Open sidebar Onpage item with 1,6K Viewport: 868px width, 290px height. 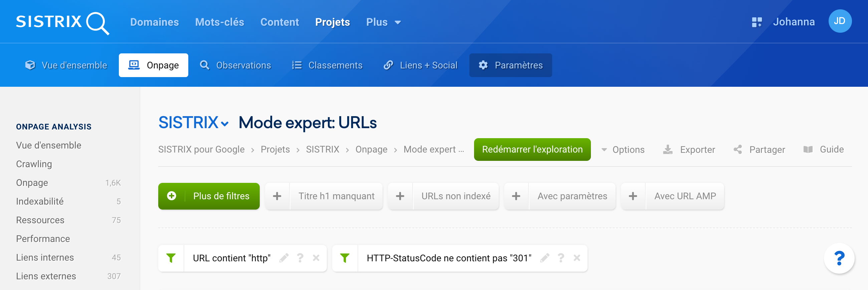pyautogui.click(x=68, y=183)
